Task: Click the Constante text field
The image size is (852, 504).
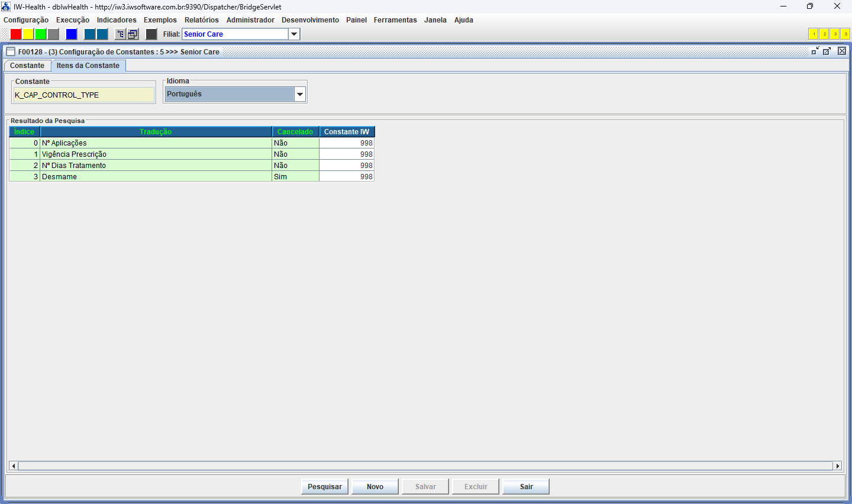Action: [83, 95]
